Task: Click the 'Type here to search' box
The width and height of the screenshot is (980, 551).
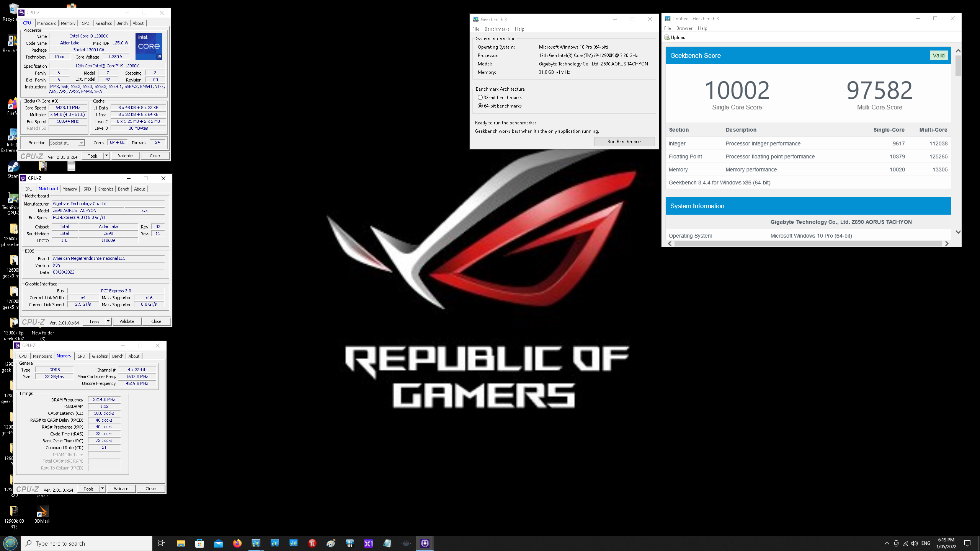Action: pos(87,543)
